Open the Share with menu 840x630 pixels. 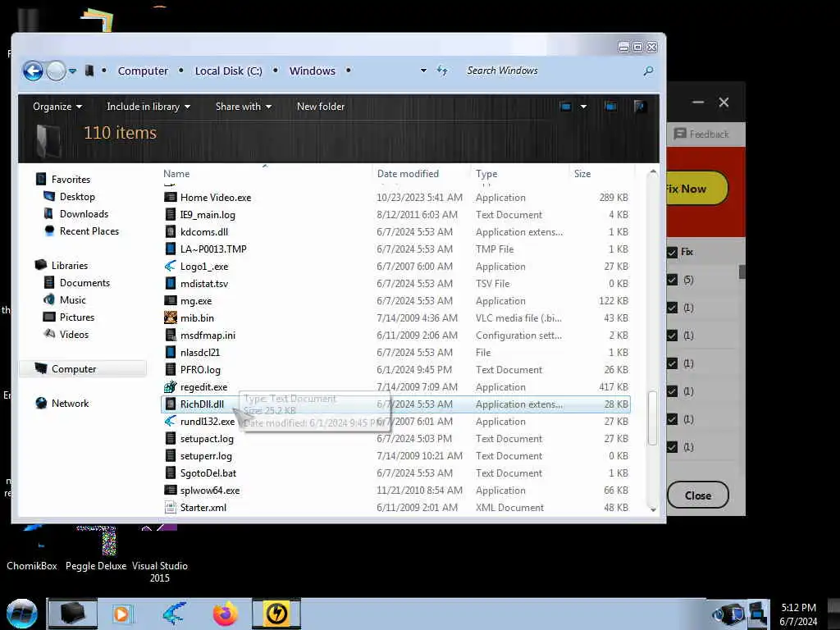pos(243,106)
